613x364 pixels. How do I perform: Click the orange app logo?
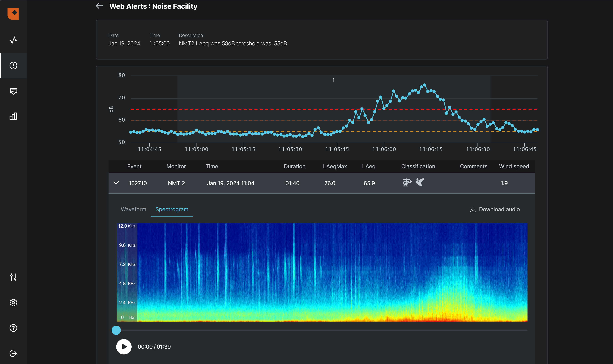13,13
